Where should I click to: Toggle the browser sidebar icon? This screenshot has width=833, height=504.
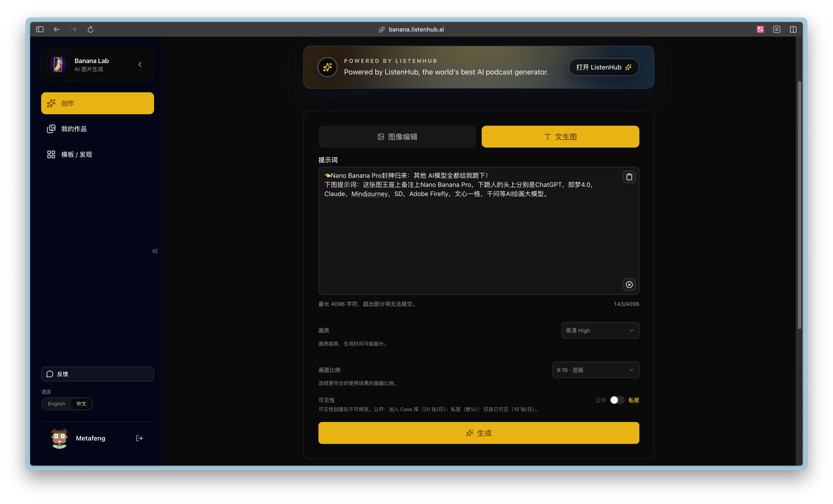click(x=40, y=29)
